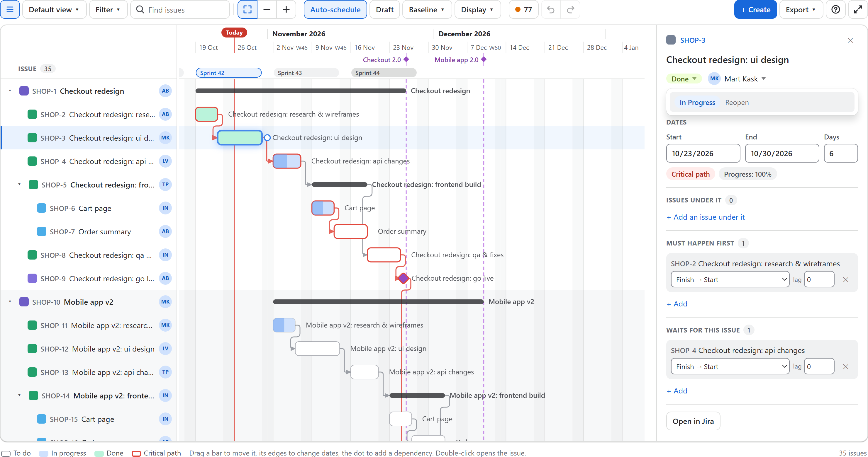Zoom in with the plus icon
The width and height of the screenshot is (868, 457).
coord(286,9)
